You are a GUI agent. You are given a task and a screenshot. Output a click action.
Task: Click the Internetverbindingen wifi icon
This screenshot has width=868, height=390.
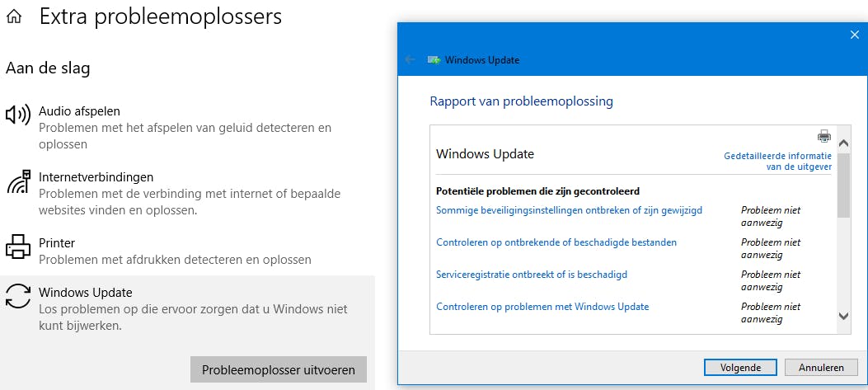coord(17,181)
